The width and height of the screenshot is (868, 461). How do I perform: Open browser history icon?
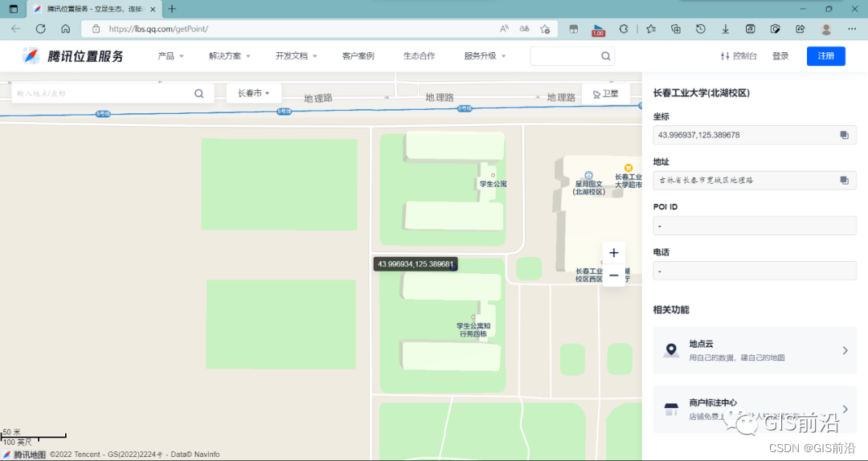[x=700, y=29]
